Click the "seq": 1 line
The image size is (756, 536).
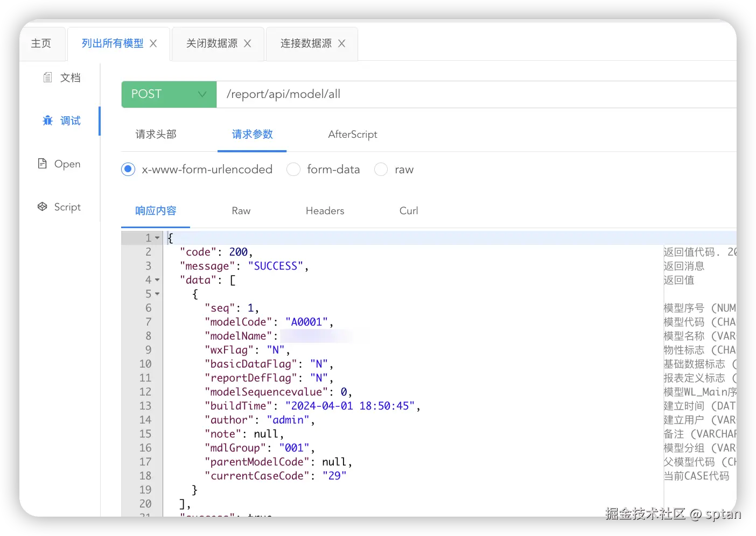(232, 308)
